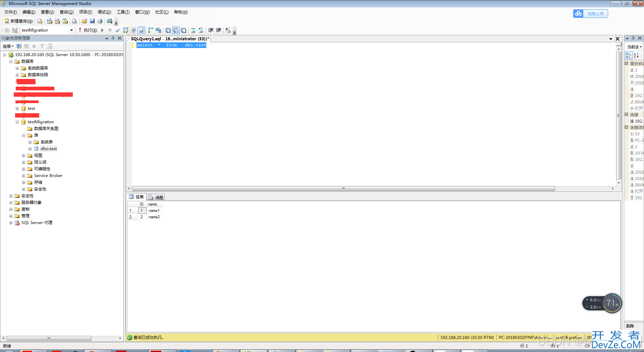Open the 查询(Q) menu
Image resolution: width=644 pixels, height=352 pixels.
point(66,12)
